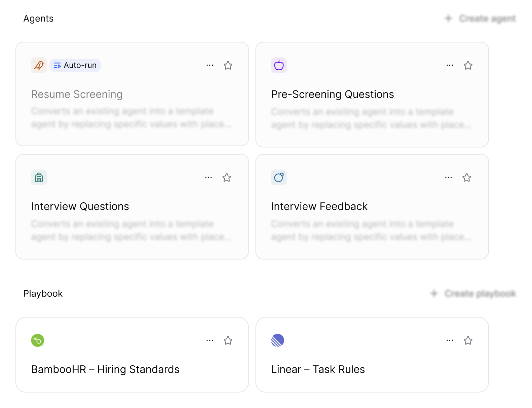Click the bird icon on Resume Screening card

tap(39, 65)
